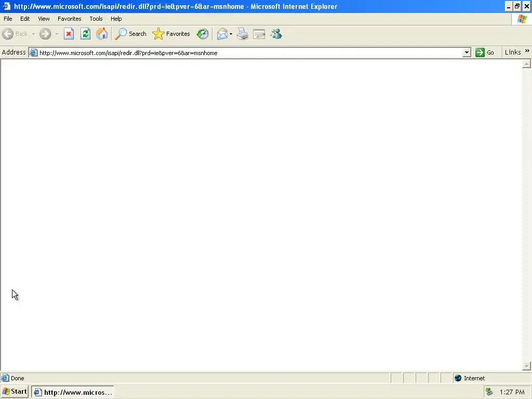Close the Internet Explorer window
This screenshot has width=532, height=399.
click(x=527, y=6)
